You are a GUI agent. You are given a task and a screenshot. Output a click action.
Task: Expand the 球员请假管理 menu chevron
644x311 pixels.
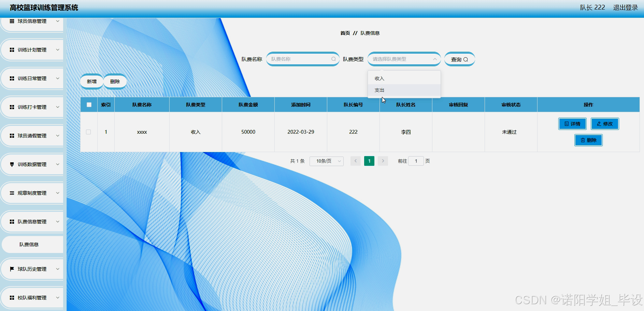[58, 136]
